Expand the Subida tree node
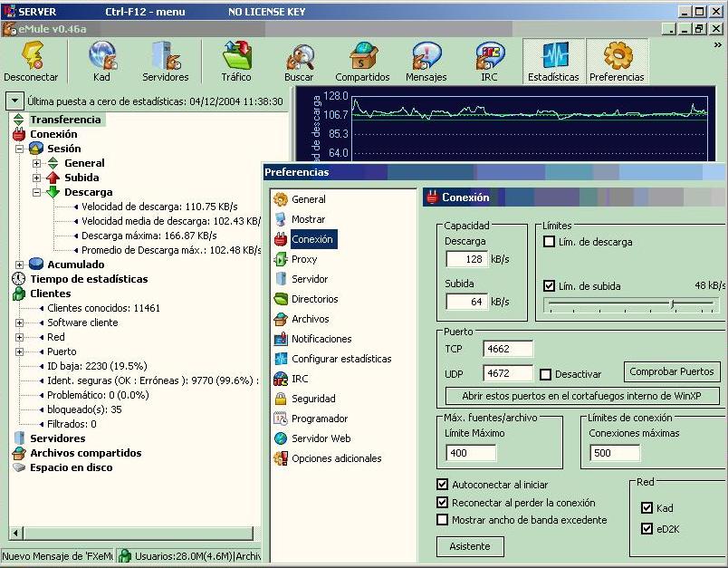This screenshot has width=728, height=568. point(37,178)
